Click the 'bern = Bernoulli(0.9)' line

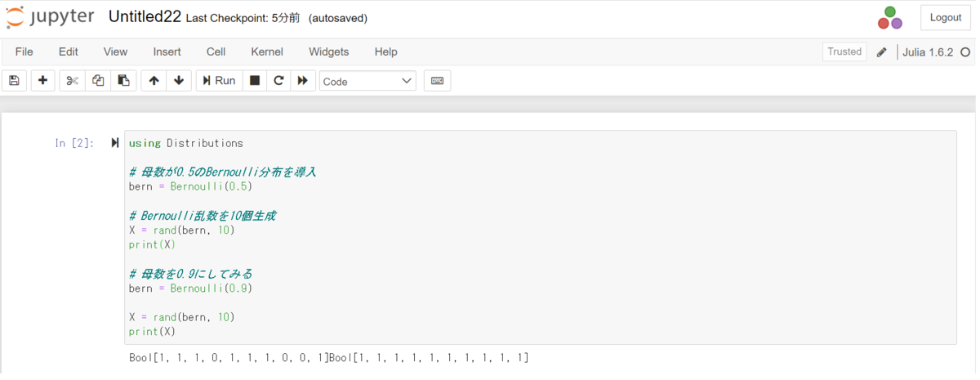[190, 288]
